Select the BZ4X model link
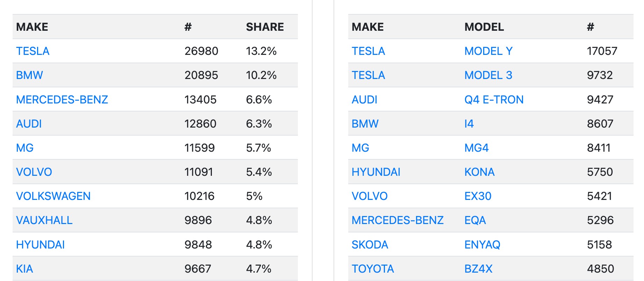 (x=478, y=269)
